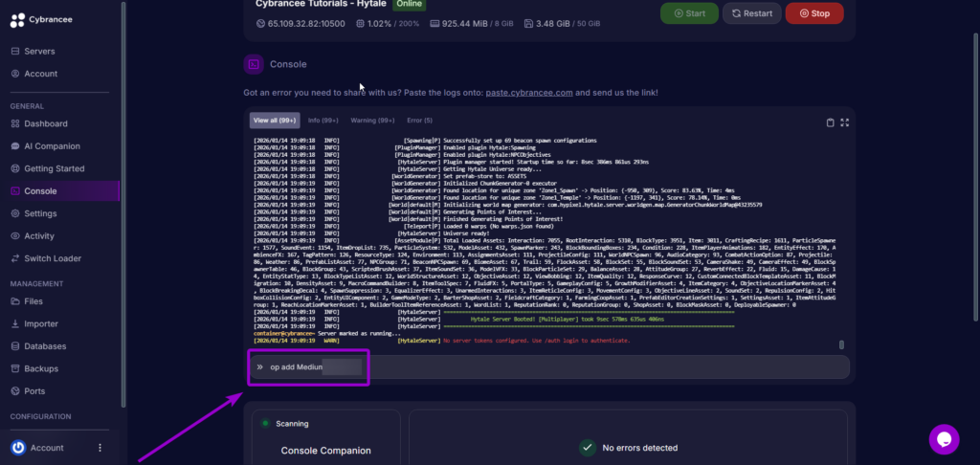980x465 pixels.
Task: Open Servers in the sidebar
Action: pyautogui.click(x=39, y=52)
